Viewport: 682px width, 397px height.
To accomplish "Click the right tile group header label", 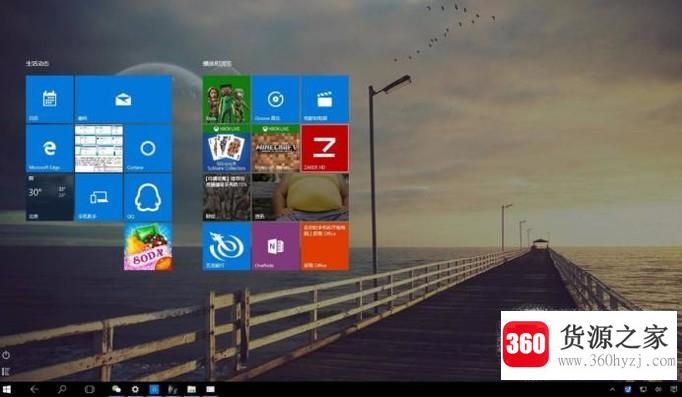I will [x=217, y=63].
